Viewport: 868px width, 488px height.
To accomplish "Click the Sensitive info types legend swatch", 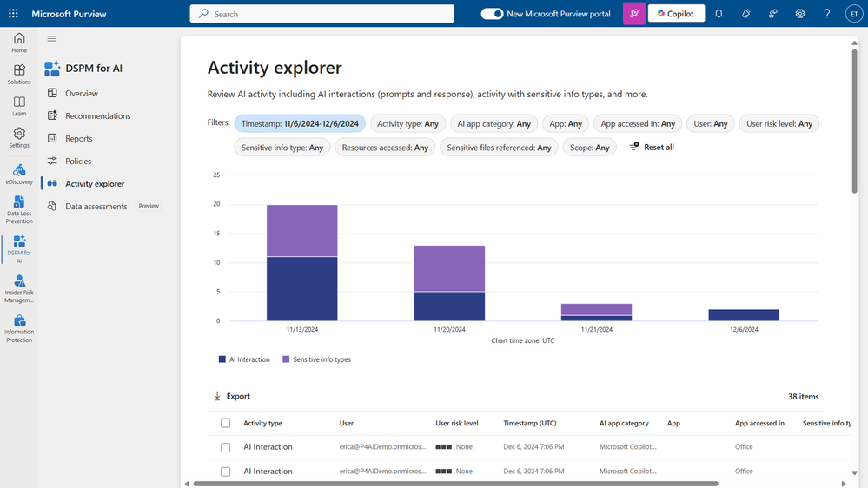I will [286, 359].
